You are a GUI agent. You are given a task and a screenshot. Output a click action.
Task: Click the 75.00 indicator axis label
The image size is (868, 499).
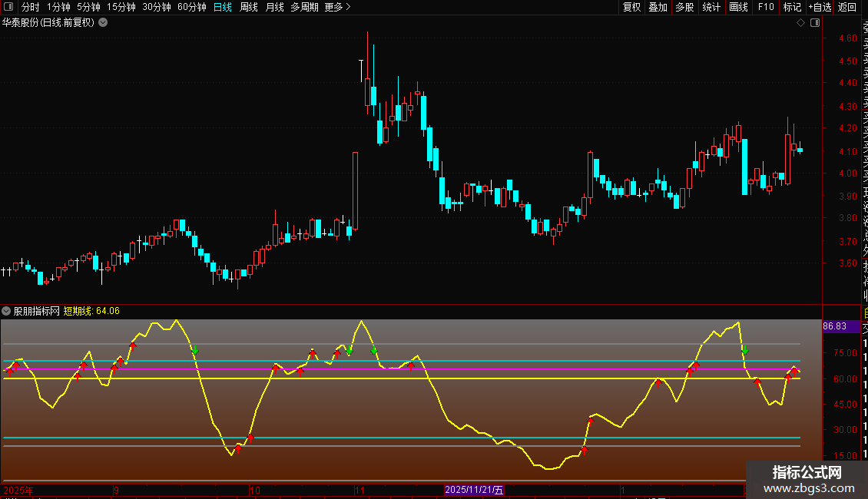tap(845, 352)
